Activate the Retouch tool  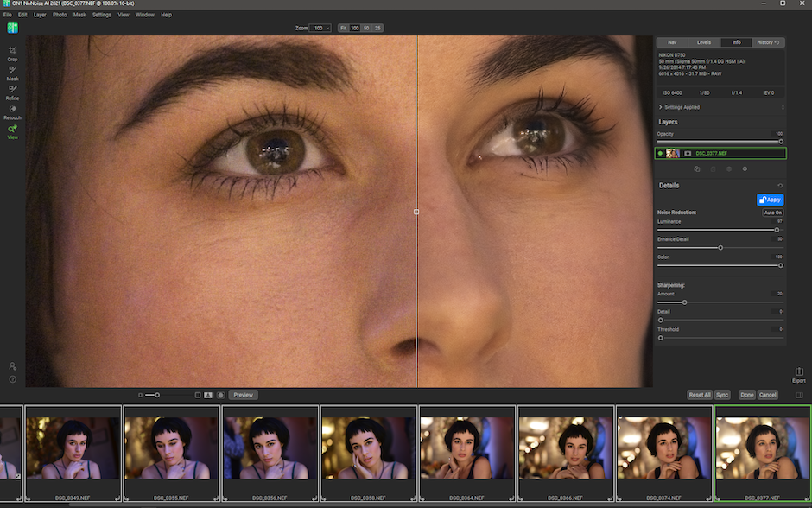tap(12, 111)
